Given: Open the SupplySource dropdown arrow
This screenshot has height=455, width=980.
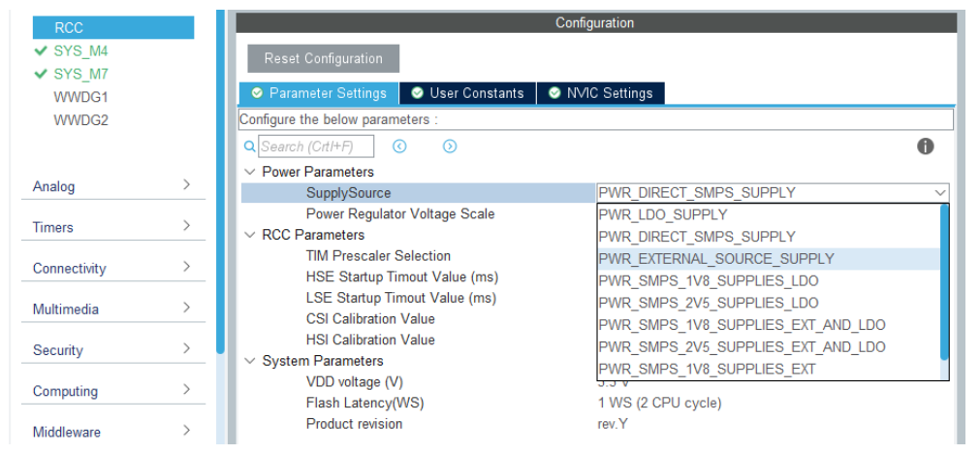Looking at the screenshot, I should coord(940,193).
